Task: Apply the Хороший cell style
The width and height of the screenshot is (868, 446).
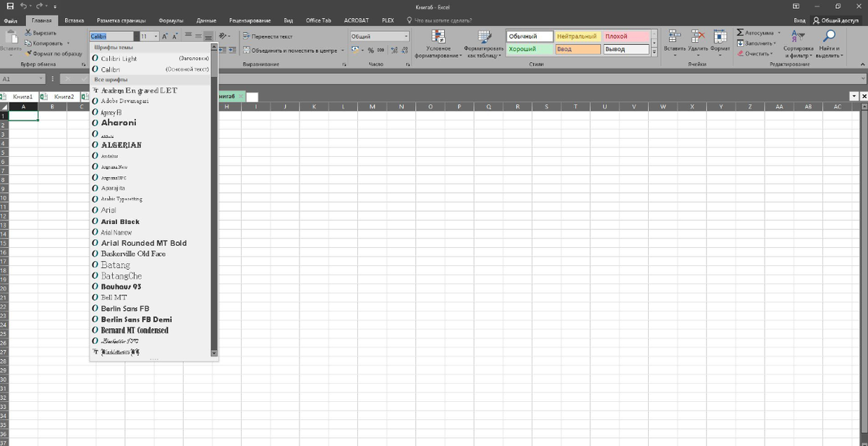Action: (x=529, y=49)
